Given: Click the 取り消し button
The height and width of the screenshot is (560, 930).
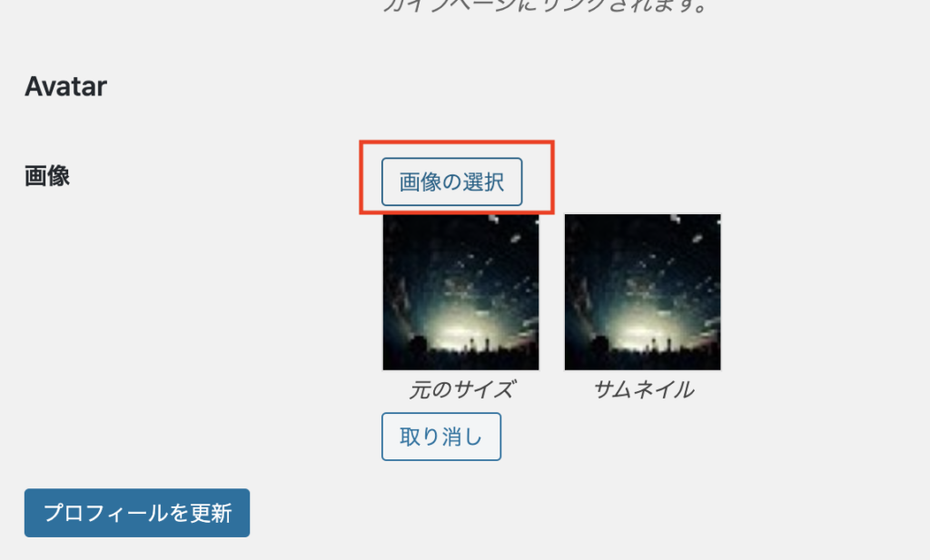Looking at the screenshot, I should click(441, 437).
